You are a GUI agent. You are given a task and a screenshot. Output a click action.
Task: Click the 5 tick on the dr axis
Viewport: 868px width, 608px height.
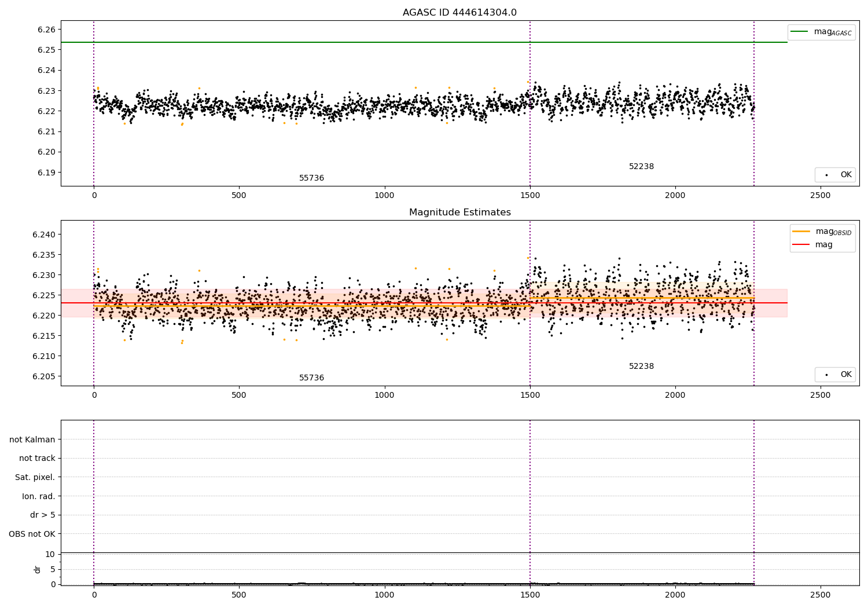pos(53,570)
